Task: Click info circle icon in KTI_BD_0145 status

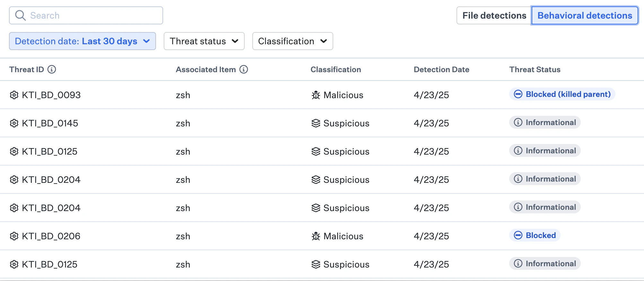Action: (x=518, y=122)
